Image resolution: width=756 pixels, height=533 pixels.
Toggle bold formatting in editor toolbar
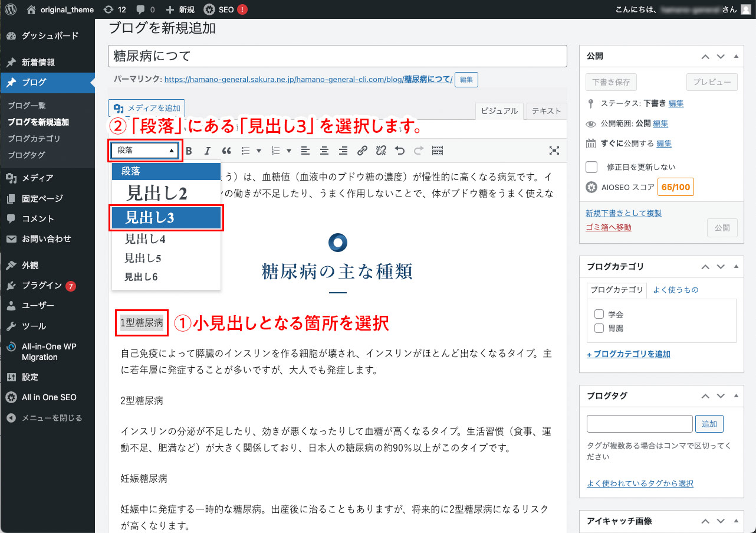coord(189,151)
